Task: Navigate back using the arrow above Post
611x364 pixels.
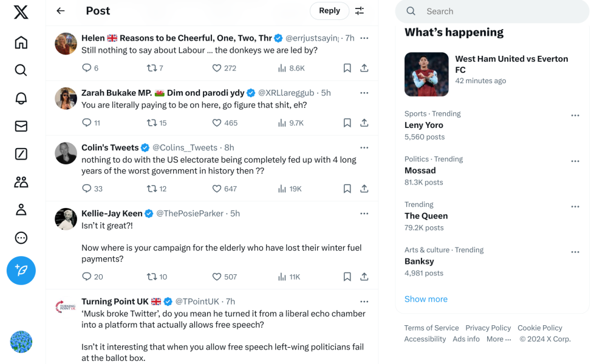Action: tap(60, 10)
